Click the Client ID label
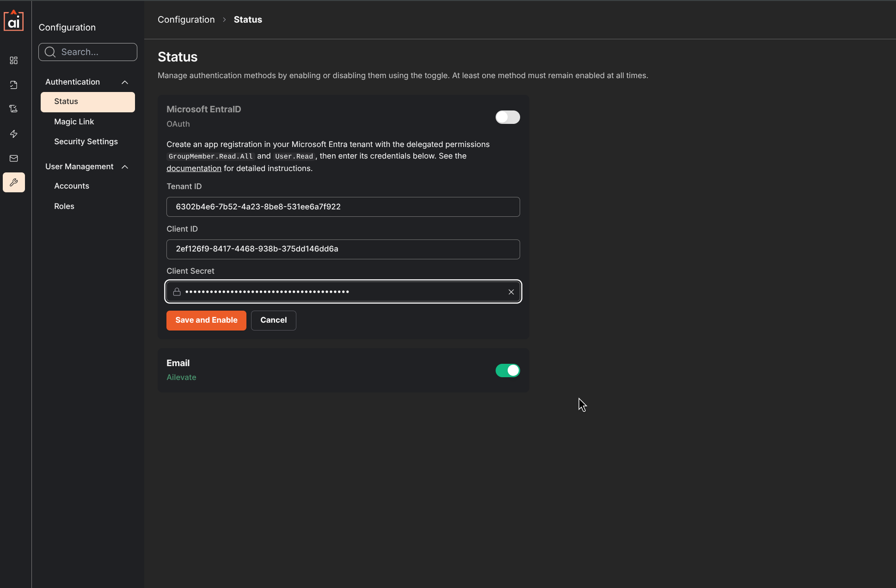Image resolution: width=896 pixels, height=588 pixels. (x=182, y=229)
